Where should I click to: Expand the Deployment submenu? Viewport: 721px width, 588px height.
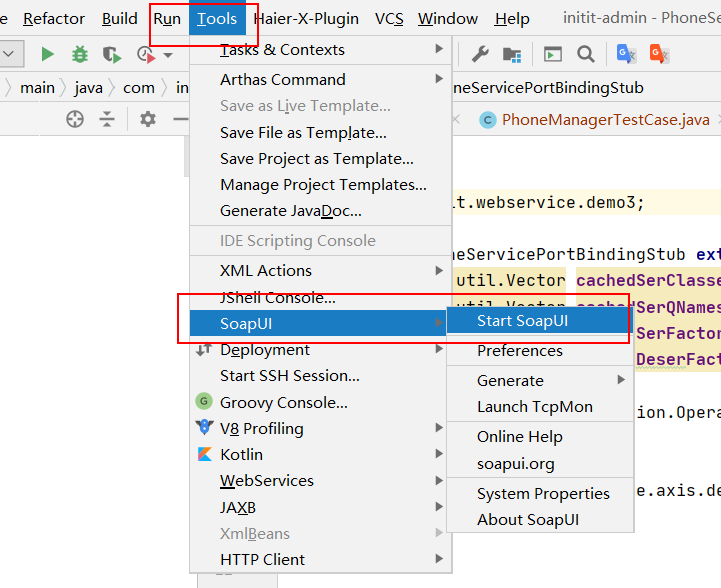pos(320,349)
